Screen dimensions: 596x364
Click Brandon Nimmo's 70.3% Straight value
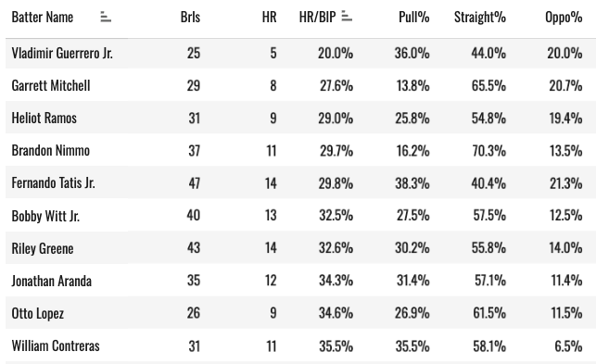[489, 151]
